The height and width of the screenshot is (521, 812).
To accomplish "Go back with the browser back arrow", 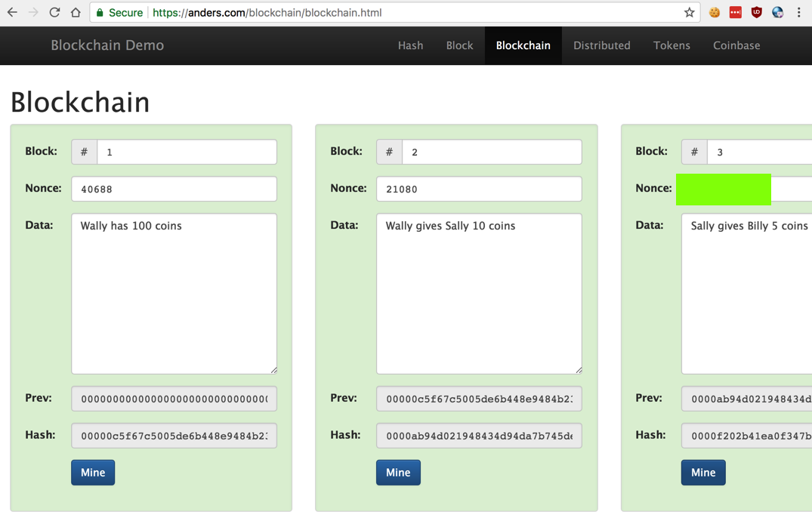I will [12, 12].
